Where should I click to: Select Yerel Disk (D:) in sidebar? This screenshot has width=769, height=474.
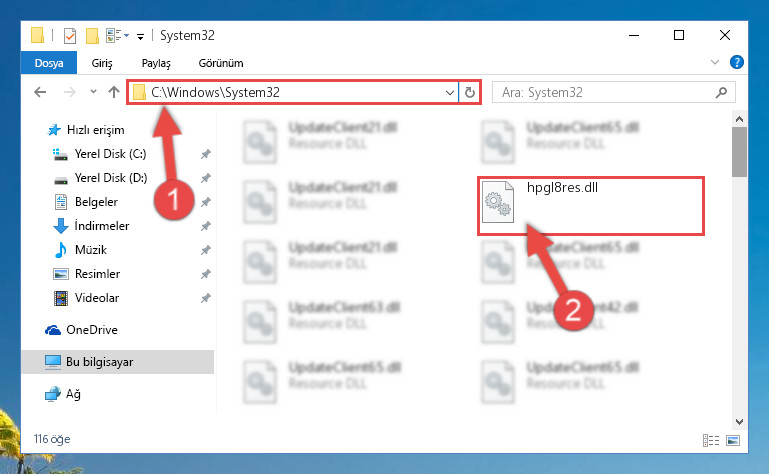(110, 178)
